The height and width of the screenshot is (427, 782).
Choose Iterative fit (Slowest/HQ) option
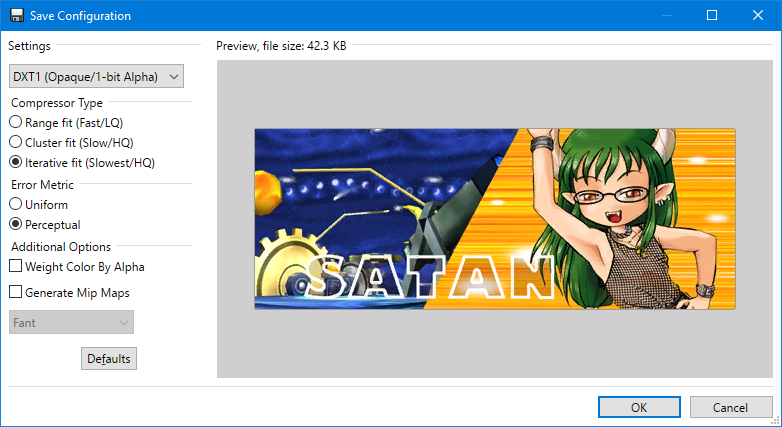click(x=82, y=163)
